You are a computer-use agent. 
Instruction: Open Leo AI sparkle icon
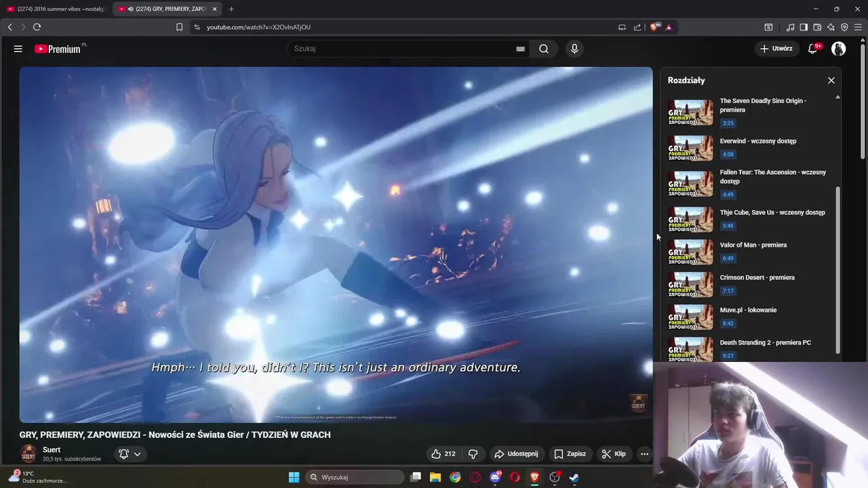(831, 27)
